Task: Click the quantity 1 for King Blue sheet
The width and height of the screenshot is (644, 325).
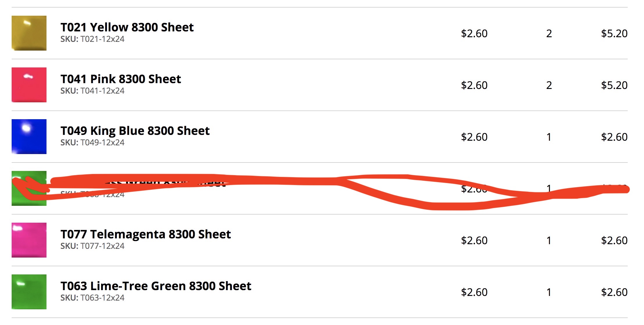Action: (549, 137)
